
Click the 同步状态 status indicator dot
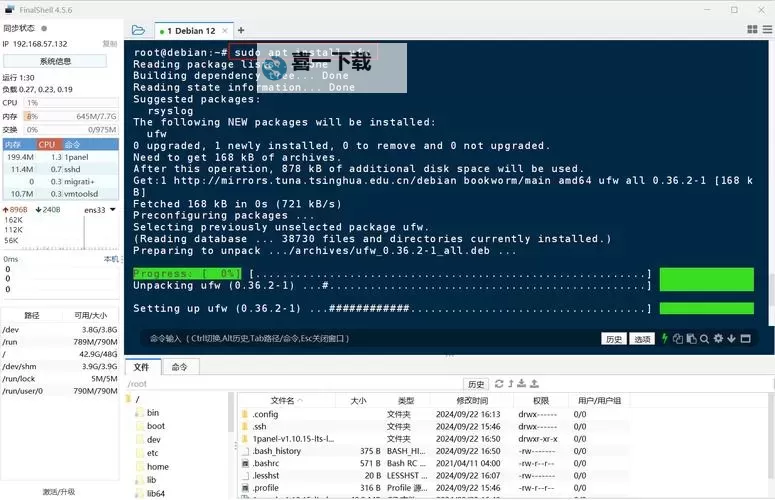[x=44, y=28]
